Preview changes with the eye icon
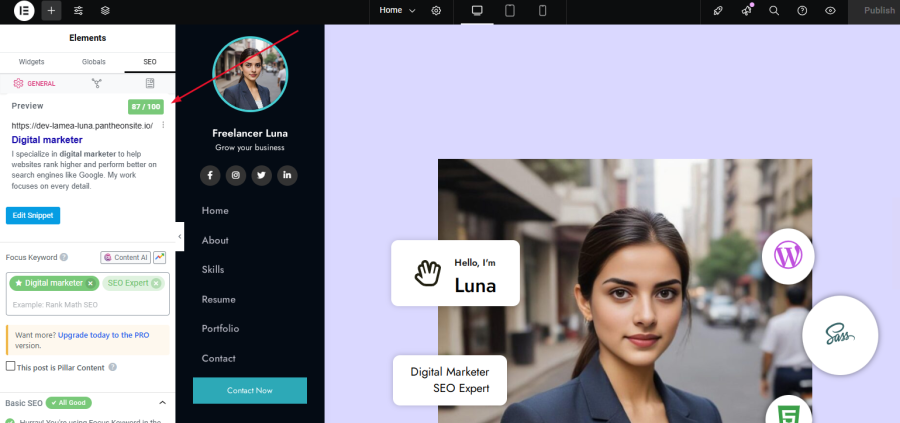 [x=830, y=10]
